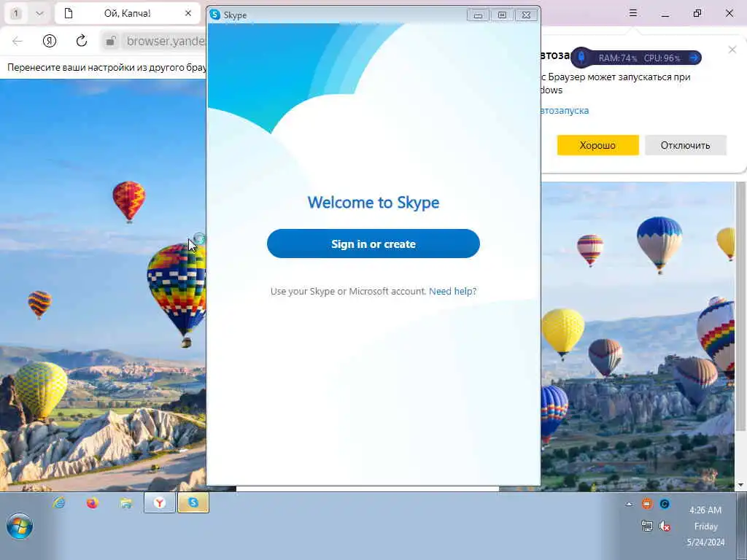Open the muted volume tray icon
This screenshot has height=560, width=747.
click(x=665, y=526)
